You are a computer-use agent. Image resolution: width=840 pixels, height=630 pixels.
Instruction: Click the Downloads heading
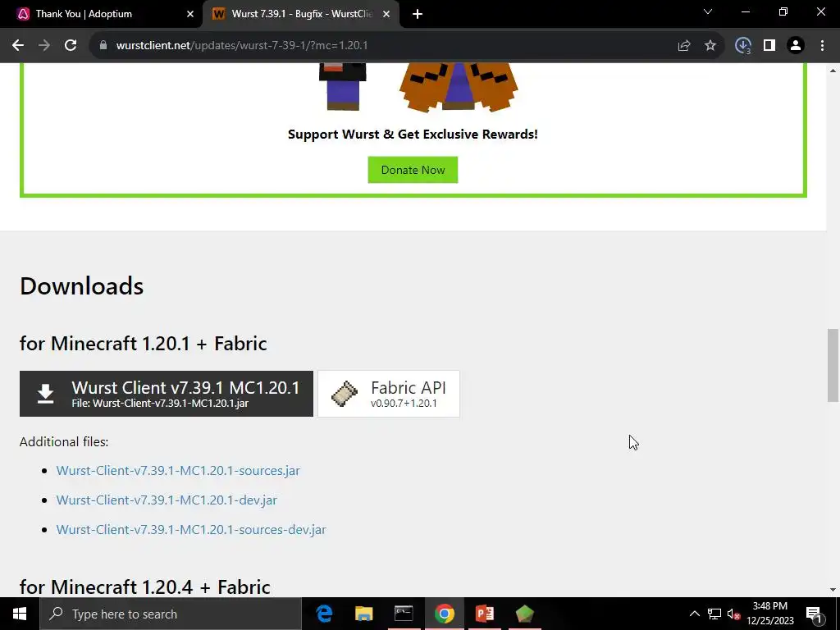click(x=81, y=286)
